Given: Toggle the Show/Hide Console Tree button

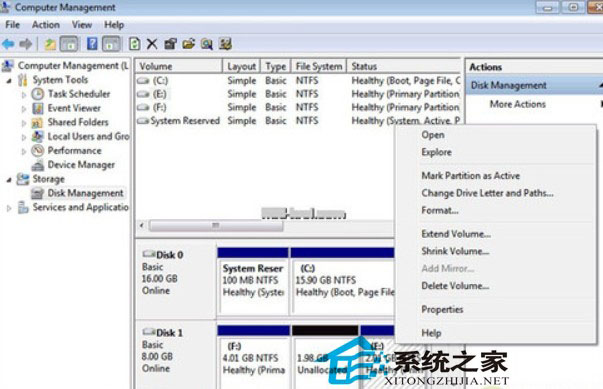Looking at the screenshot, I should (x=69, y=44).
